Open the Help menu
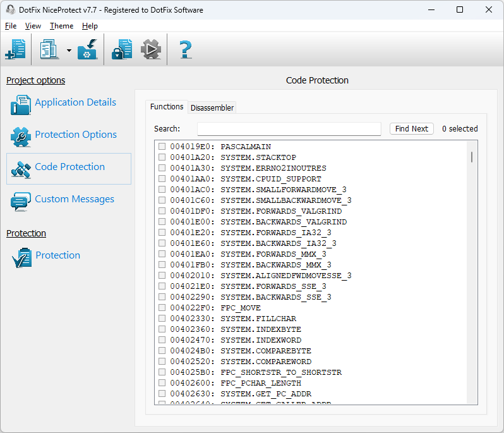Screen dimensions: 504x433 90,26
